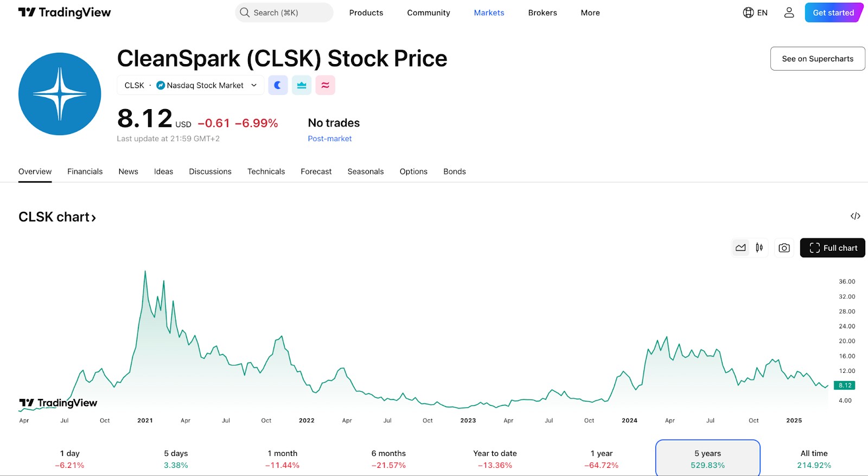Open the Markets menu
This screenshot has height=476, width=868.
489,12
